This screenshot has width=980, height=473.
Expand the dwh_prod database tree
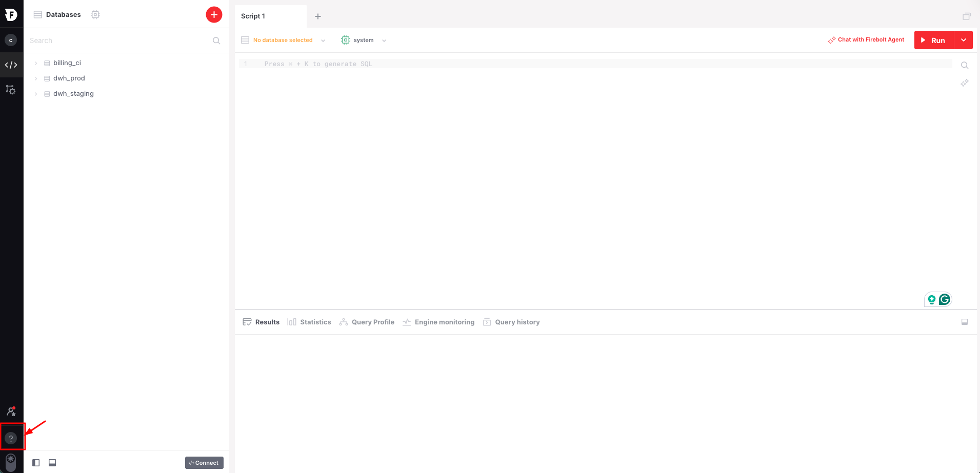[35, 78]
